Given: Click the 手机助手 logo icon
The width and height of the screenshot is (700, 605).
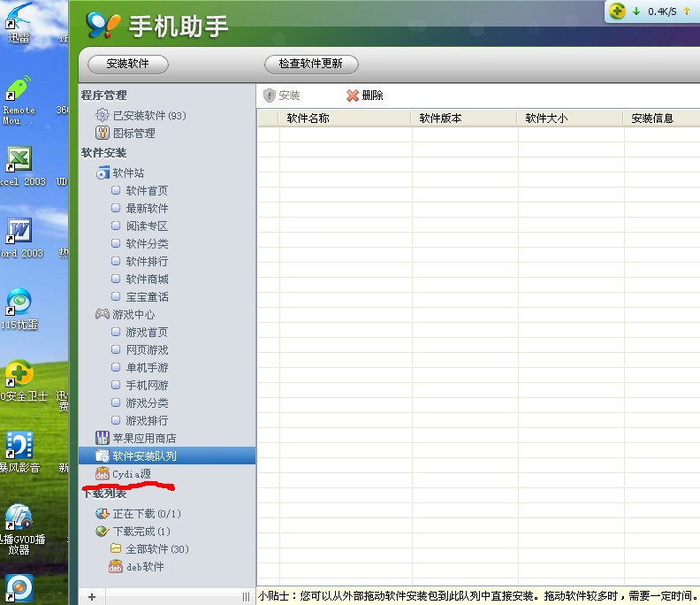Looking at the screenshot, I should (x=103, y=25).
